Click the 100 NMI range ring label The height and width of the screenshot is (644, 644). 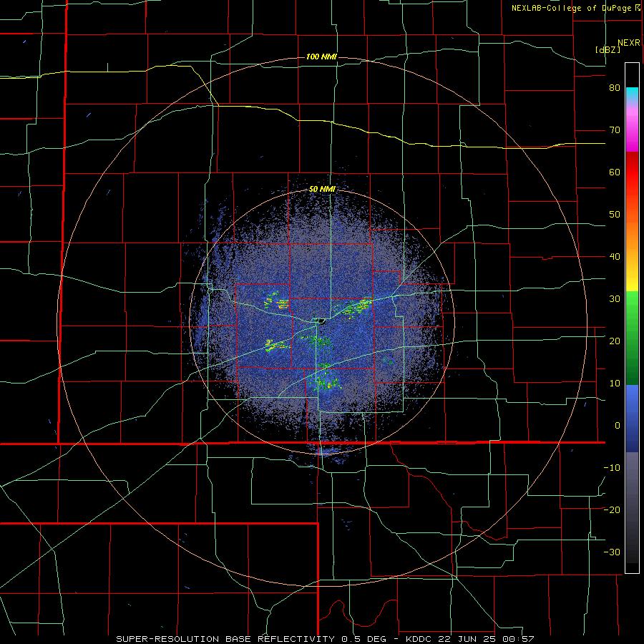[x=321, y=57]
